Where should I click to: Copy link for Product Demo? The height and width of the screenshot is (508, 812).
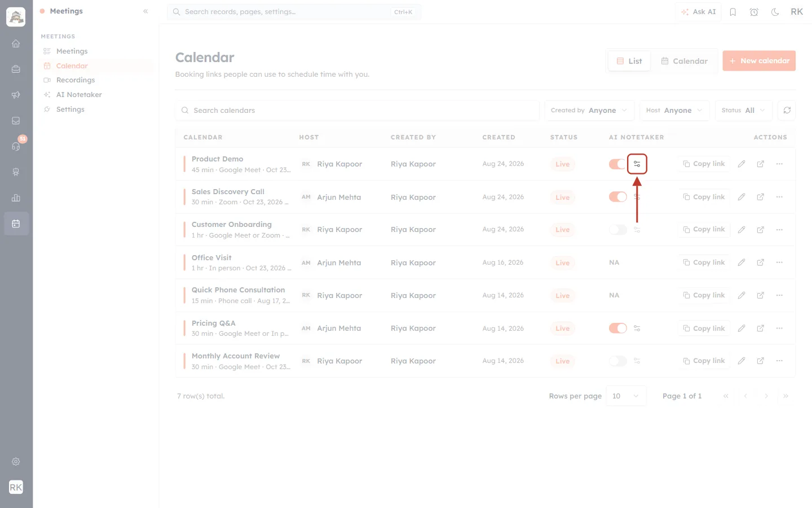coord(704,164)
